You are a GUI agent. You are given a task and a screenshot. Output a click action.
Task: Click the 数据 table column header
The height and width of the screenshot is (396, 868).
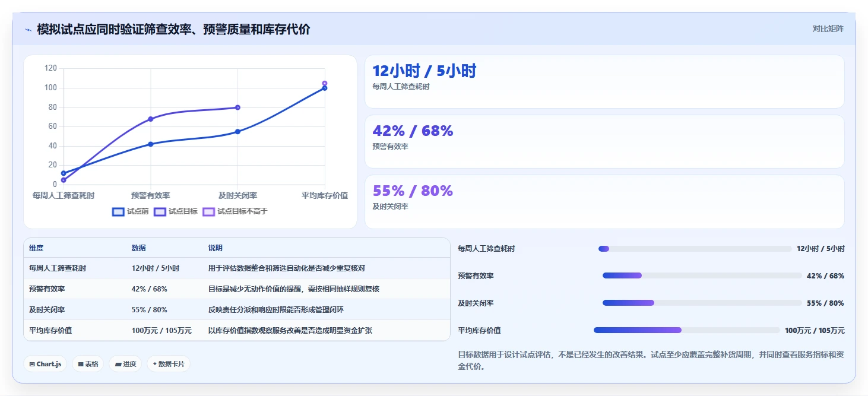click(x=138, y=248)
